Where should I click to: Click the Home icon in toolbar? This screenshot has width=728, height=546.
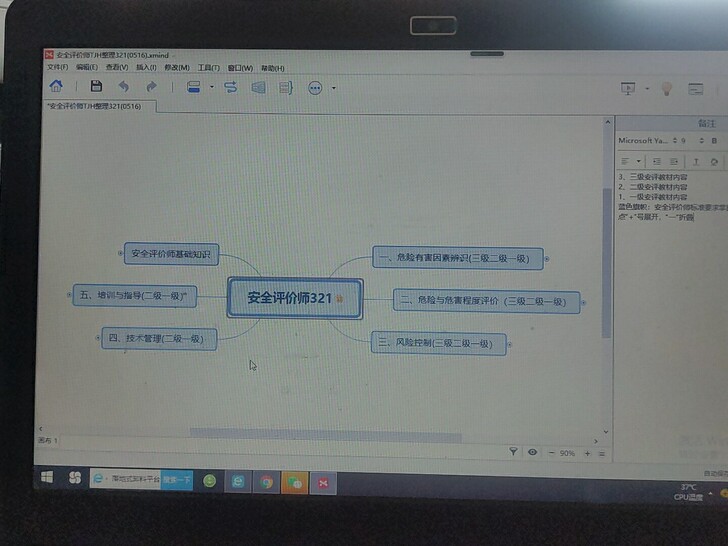[x=57, y=87]
